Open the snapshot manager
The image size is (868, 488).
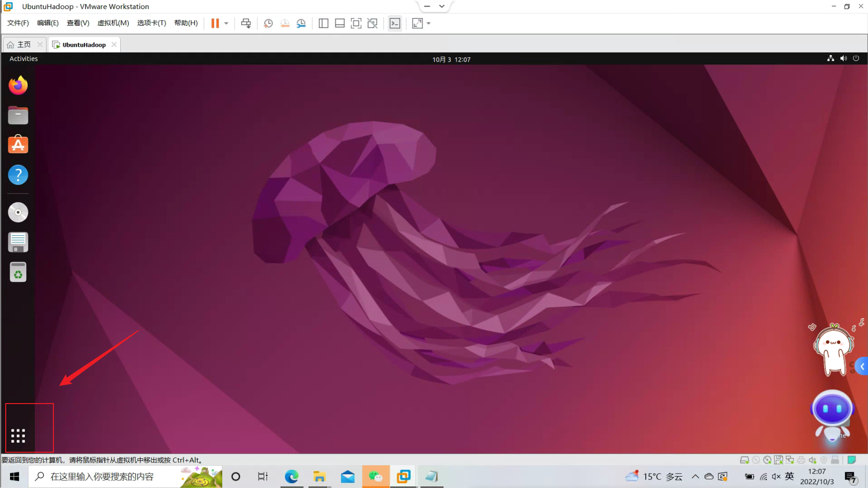click(x=301, y=23)
